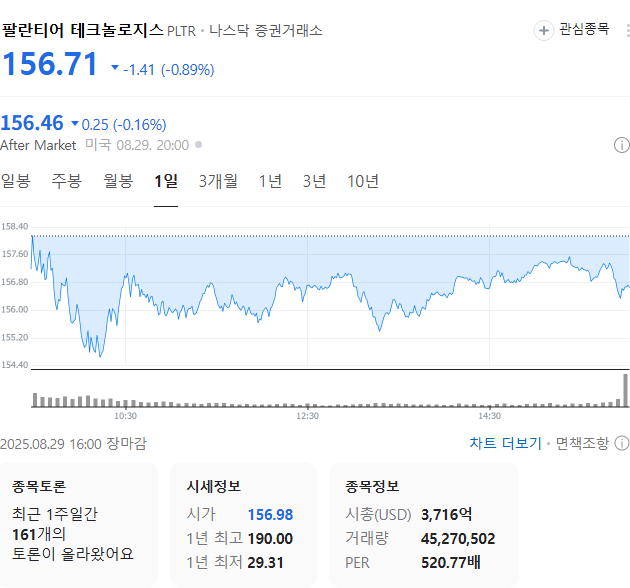Click the 1년 최고 value 190.00

[270, 539]
